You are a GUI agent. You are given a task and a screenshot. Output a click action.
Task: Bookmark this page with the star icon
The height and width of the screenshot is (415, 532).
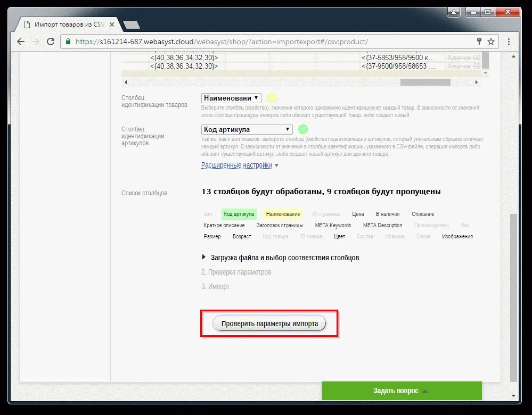pyautogui.click(x=491, y=41)
